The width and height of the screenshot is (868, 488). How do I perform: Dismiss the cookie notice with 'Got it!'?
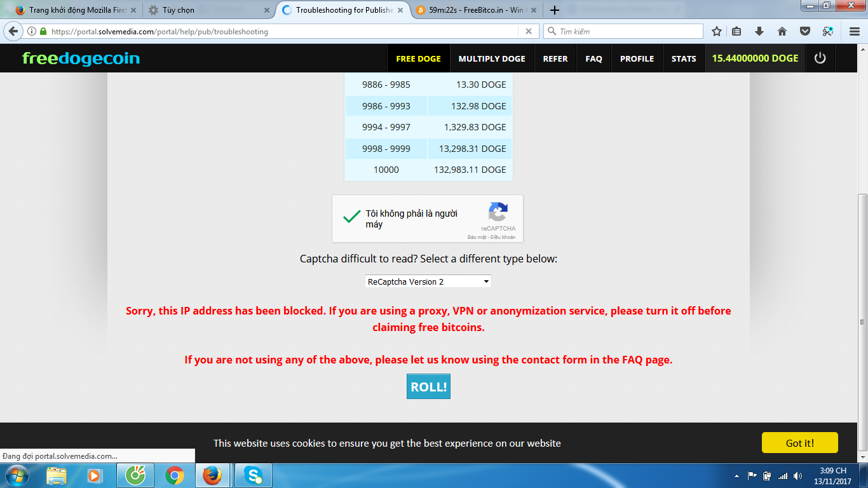coord(799,443)
